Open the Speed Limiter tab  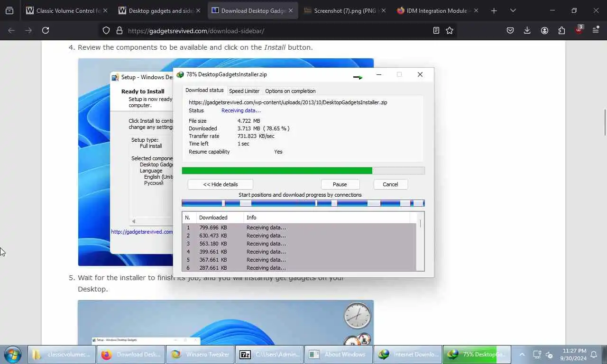click(x=244, y=91)
